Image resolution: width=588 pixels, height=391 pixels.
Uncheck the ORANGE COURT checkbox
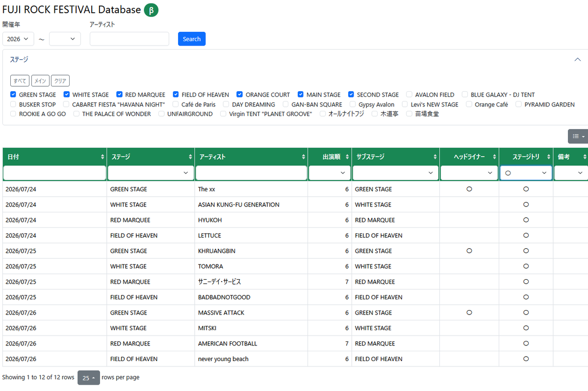point(240,94)
